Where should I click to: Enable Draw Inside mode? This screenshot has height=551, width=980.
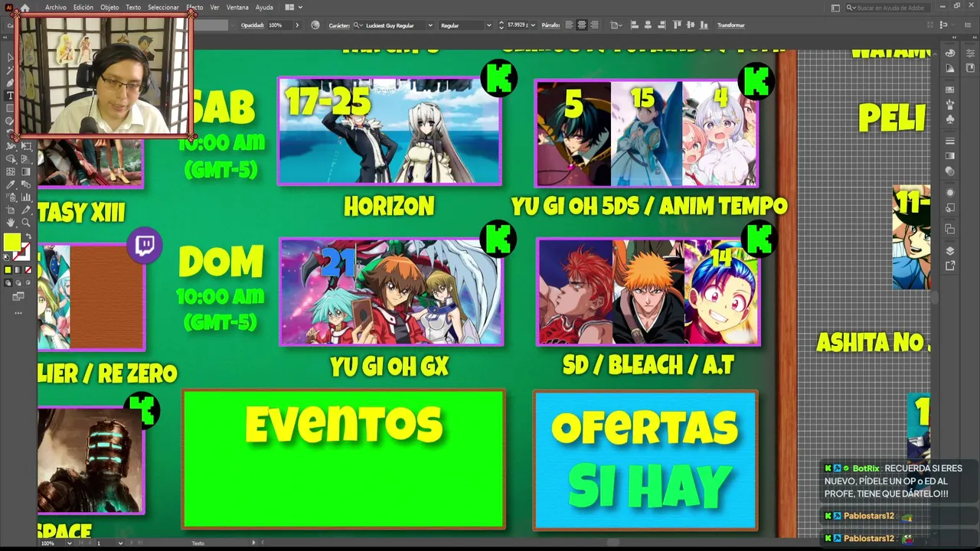point(28,282)
